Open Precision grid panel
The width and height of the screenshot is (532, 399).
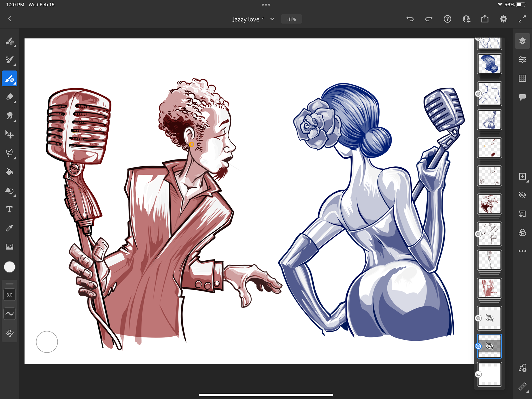coord(522,78)
